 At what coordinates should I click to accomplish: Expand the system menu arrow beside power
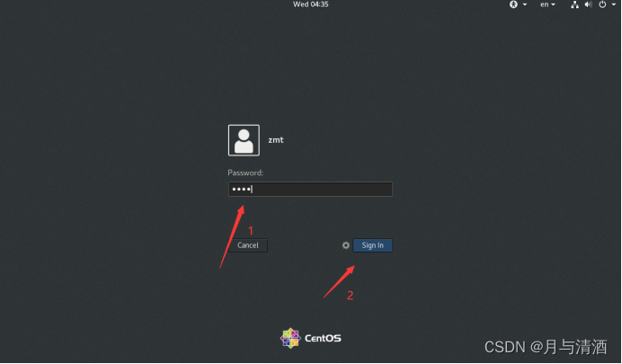[x=613, y=4]
